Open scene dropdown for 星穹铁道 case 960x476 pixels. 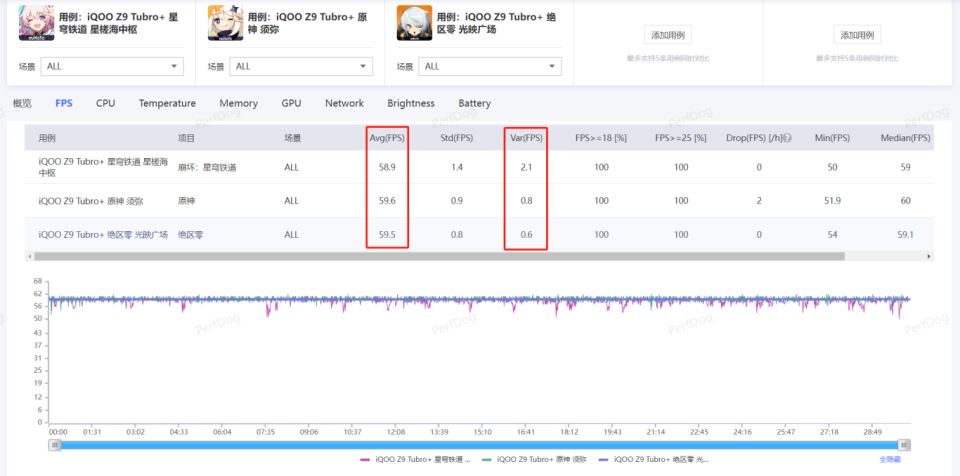click(112, 66)
